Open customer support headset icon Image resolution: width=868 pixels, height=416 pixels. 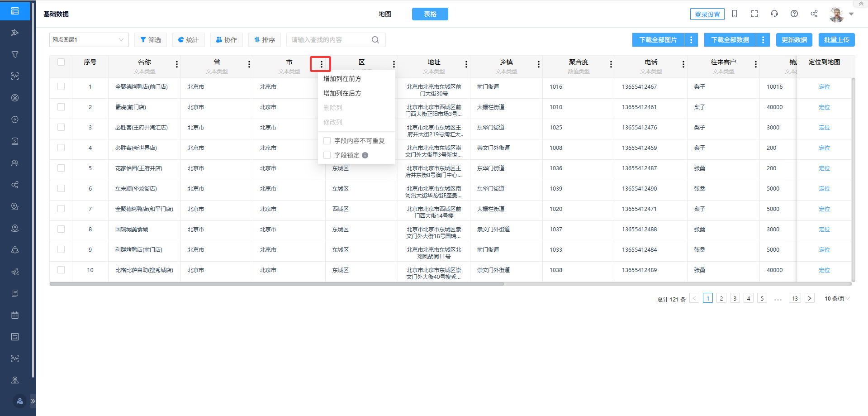(774, 14)
